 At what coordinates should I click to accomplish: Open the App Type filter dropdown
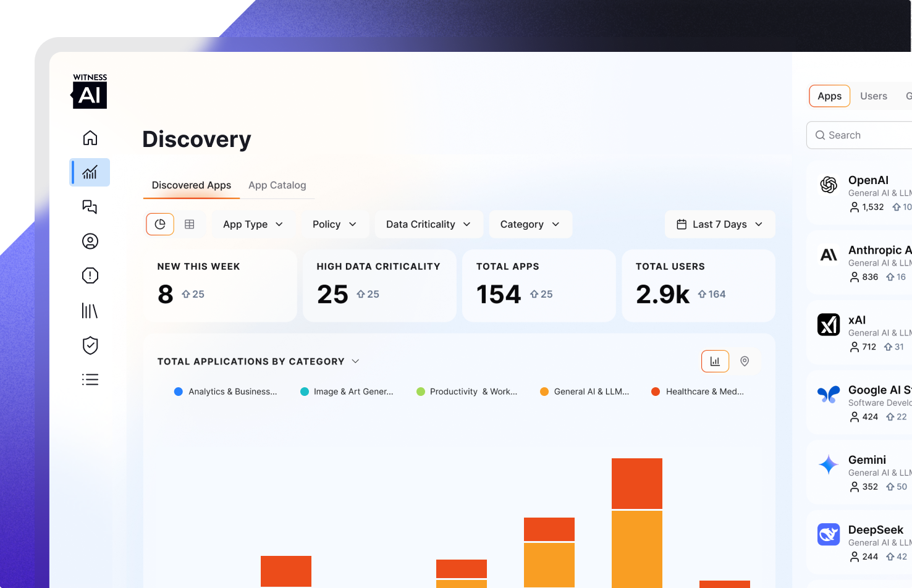coord(253,224)
